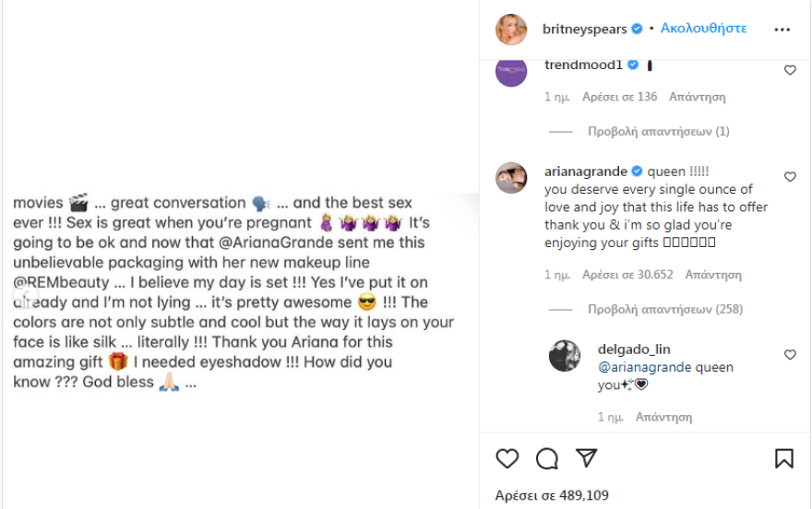Expand the 1 reply under trendmood1's comment
The image size is (812, 509).
pyautogui.click(x=658, y=131)
